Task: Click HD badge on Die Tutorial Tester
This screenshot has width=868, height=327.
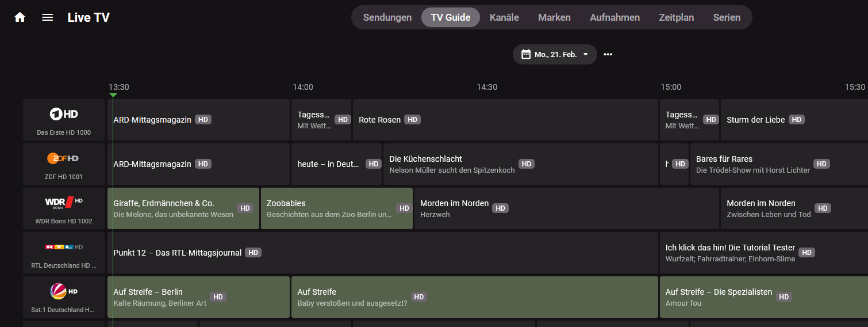Action: (x=806, y=253)
